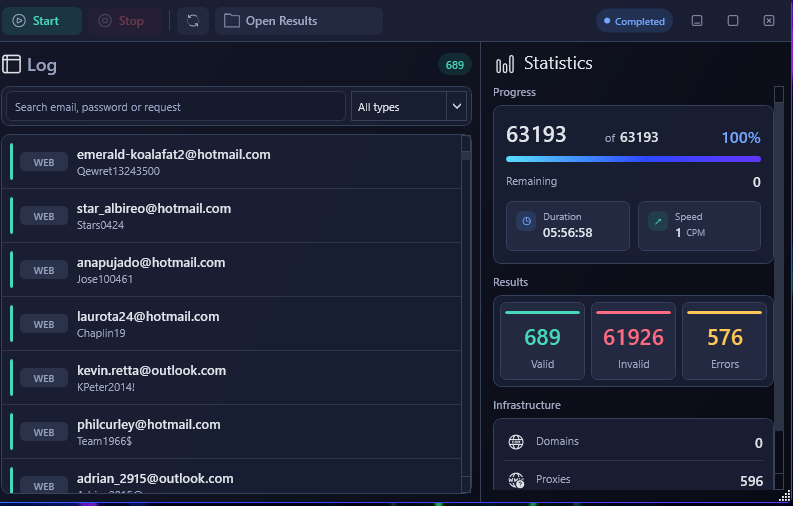Click the Completed status badge
793x506 pixels.
pos(634,21)
